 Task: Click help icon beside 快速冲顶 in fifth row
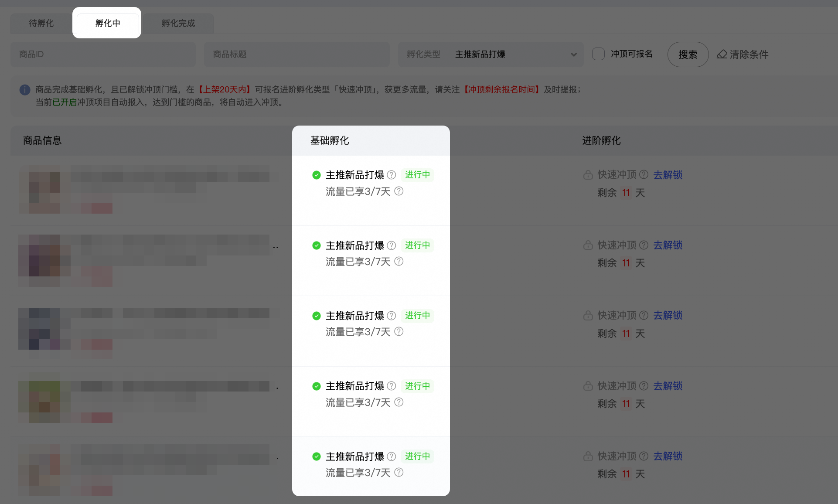(x=644, y=456)
